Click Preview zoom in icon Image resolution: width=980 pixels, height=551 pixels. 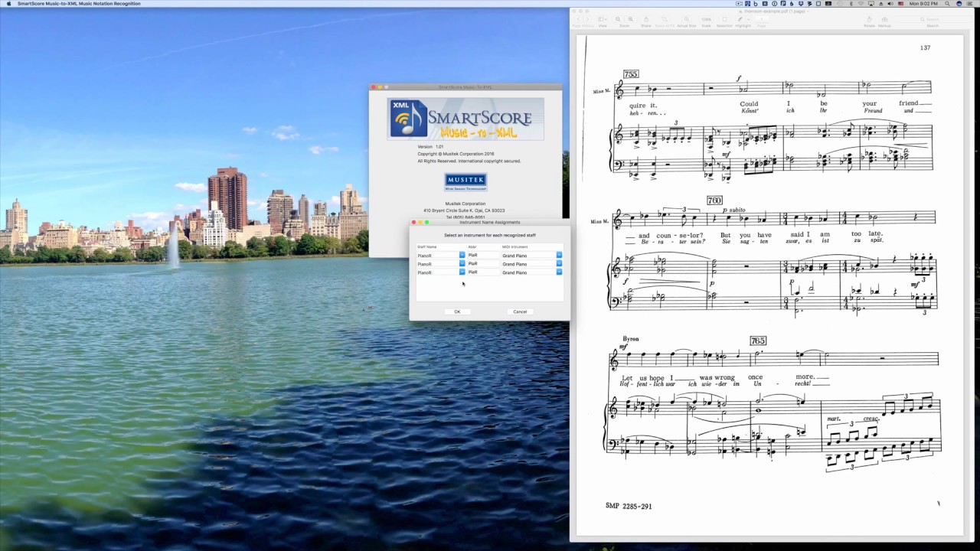click(631, 19)
